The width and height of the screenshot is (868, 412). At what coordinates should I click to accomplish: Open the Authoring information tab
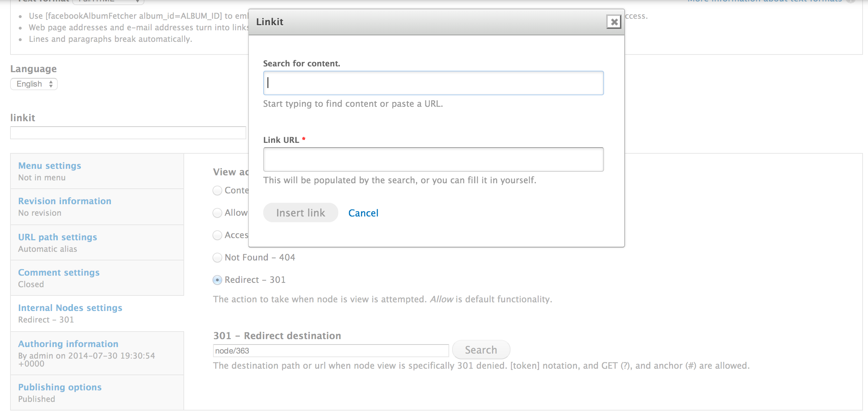click(x=68, y=344)
